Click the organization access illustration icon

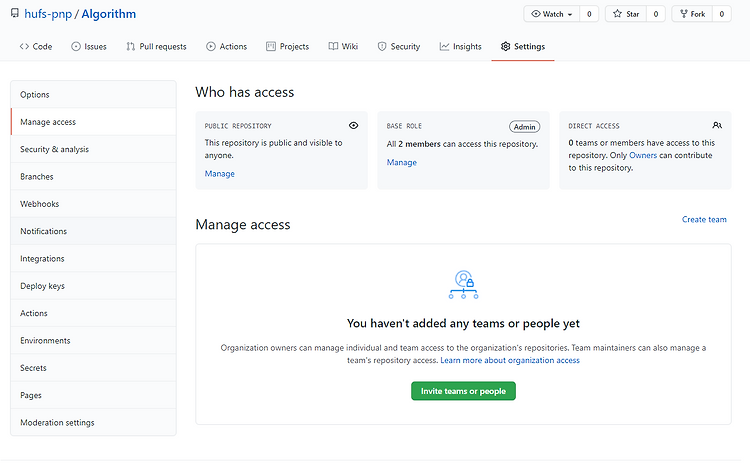[463, 285]
